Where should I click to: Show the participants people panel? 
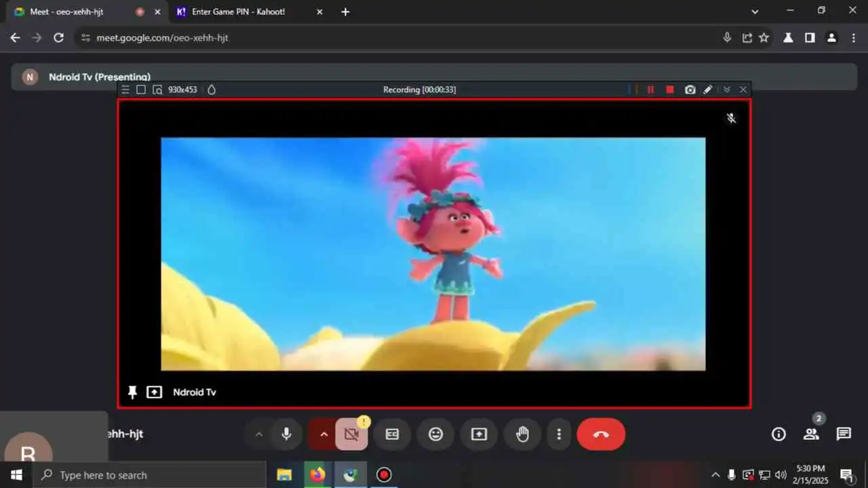tap(811, 434)
